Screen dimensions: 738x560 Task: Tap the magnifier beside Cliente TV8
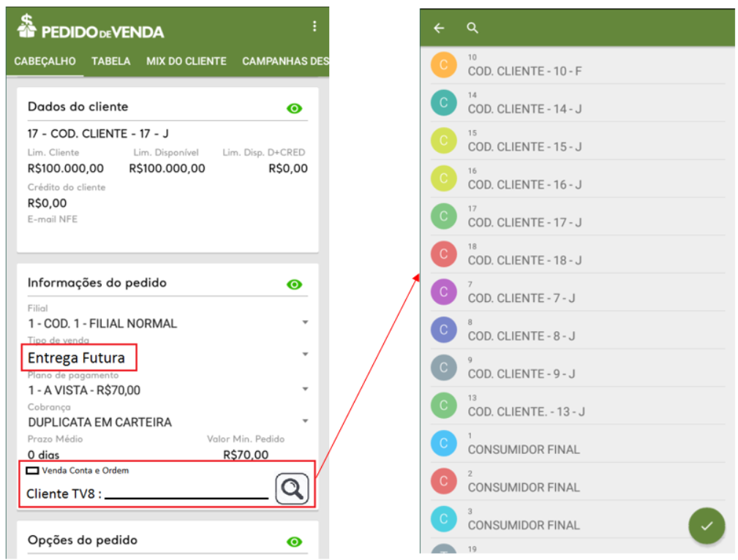tap(292, 489)
